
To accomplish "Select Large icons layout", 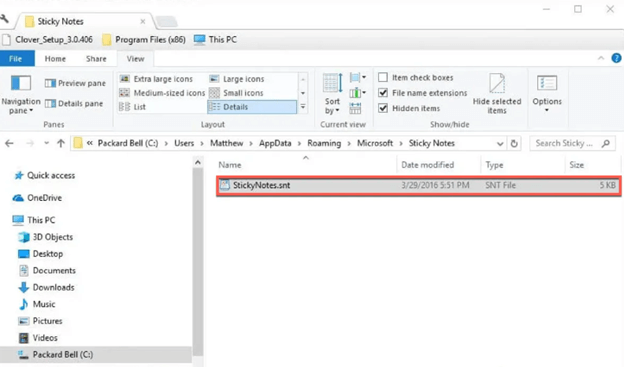I will point(236,79).
